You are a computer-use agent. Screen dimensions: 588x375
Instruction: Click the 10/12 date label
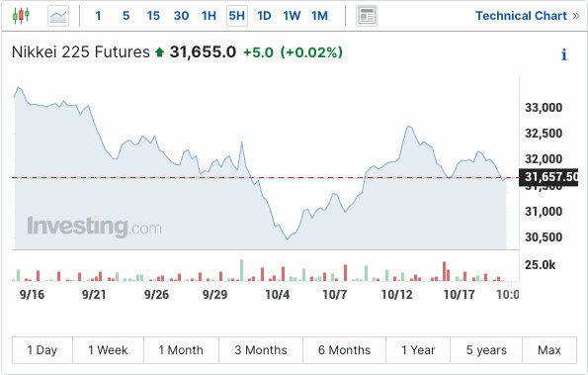pyautogui.click(x=396, y=295)
